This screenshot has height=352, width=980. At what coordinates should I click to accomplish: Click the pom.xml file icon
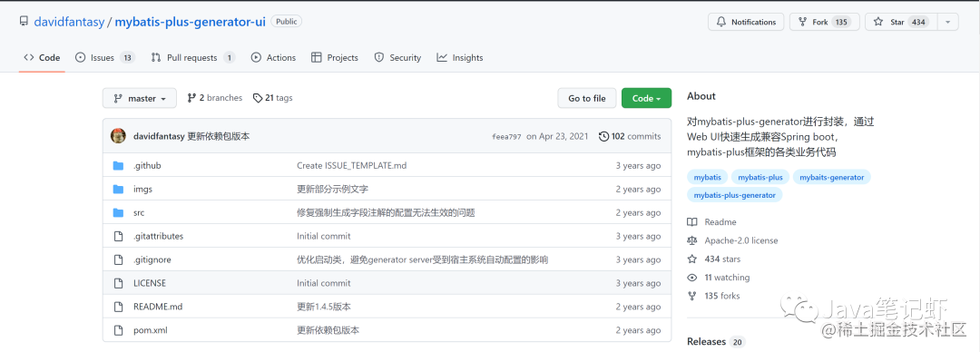(x=118, y=330)
